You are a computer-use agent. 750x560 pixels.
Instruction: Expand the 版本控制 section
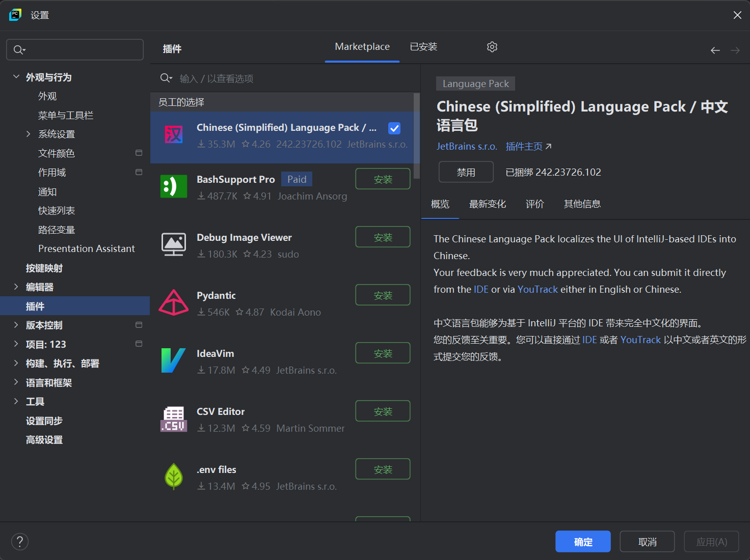coord(16,325)
